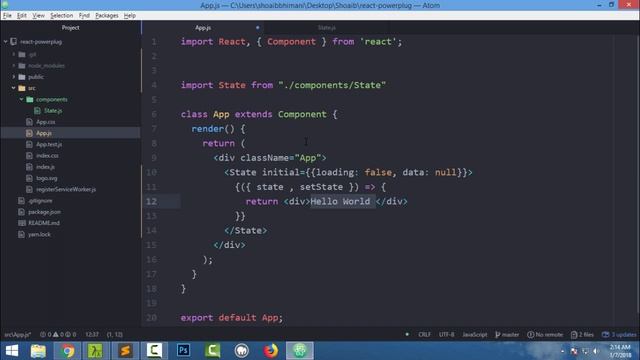Open App.css in the tree
The height and width of the screenshot is (360, 640).
tap(45, 122)
